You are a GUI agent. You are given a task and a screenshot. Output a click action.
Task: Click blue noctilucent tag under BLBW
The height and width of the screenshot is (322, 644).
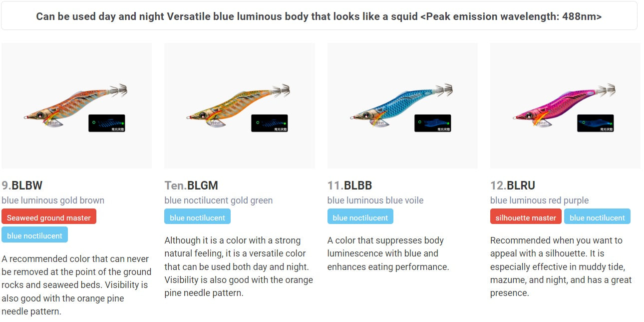tap(34, 235)
